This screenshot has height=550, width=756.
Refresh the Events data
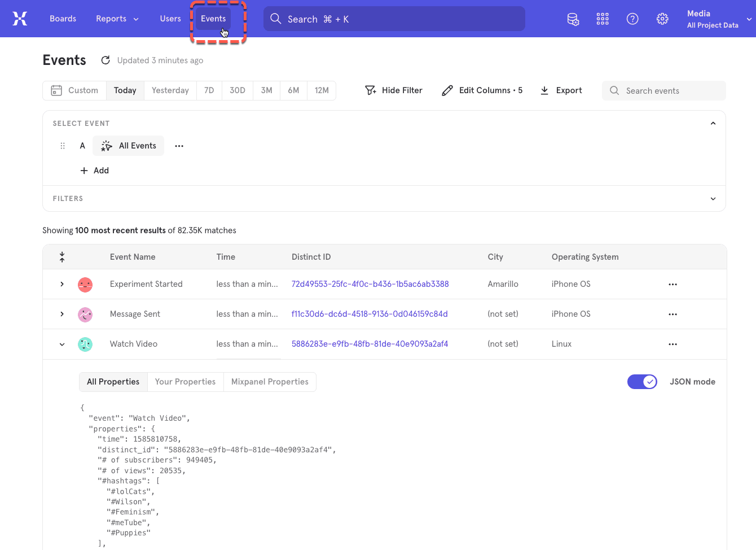pyautogui.click(x=106, y=60)
